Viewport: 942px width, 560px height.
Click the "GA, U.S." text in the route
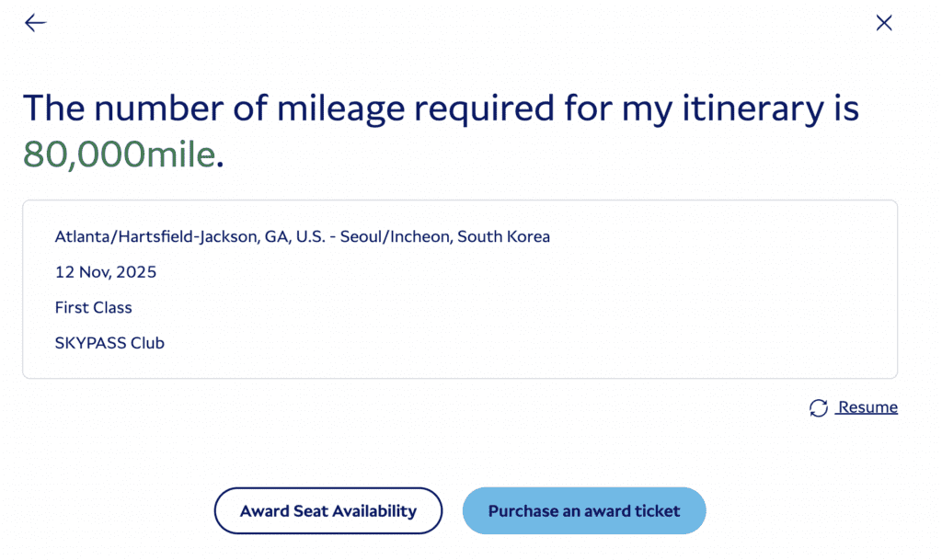[x=298, y=237]
